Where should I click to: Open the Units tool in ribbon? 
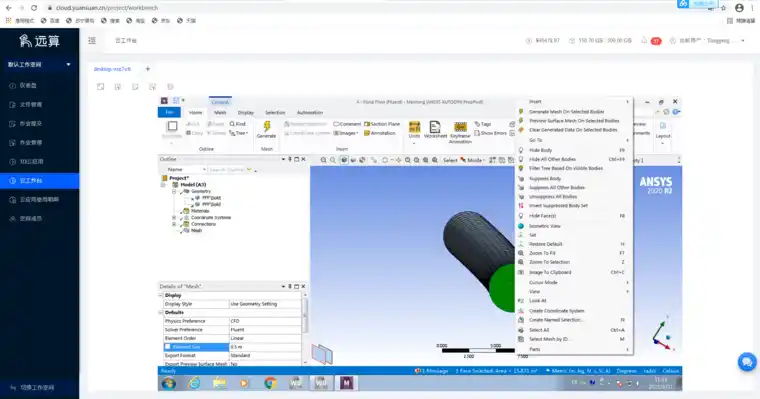point(414,129)
